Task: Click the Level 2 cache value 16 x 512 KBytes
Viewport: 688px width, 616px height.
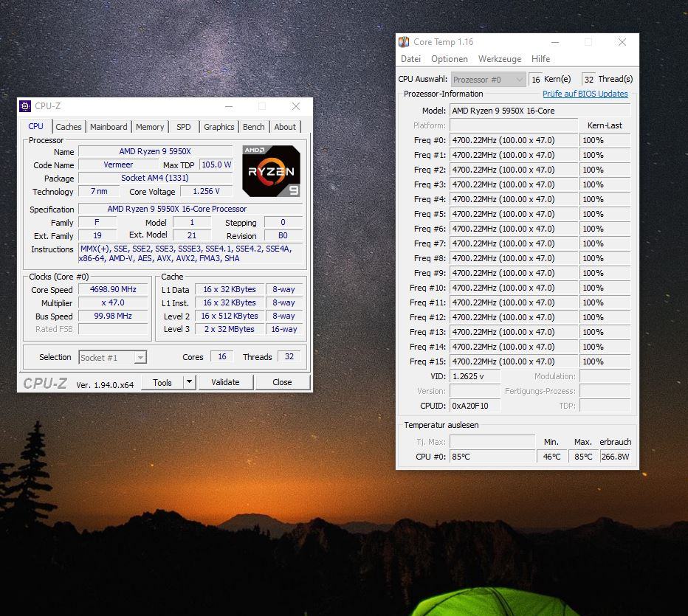Action: point(230,316)
